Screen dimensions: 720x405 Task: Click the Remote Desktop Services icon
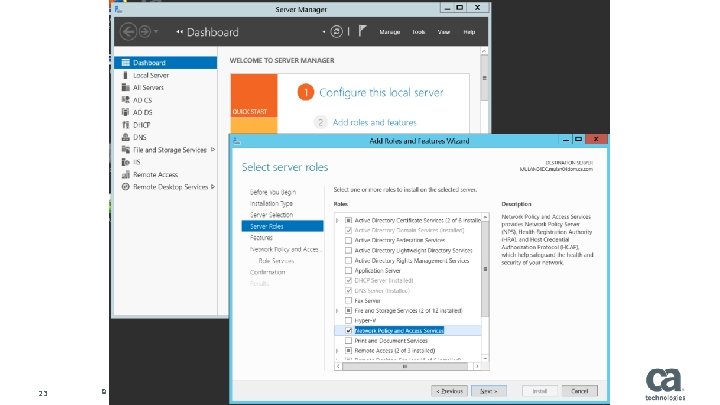(125, 187)
